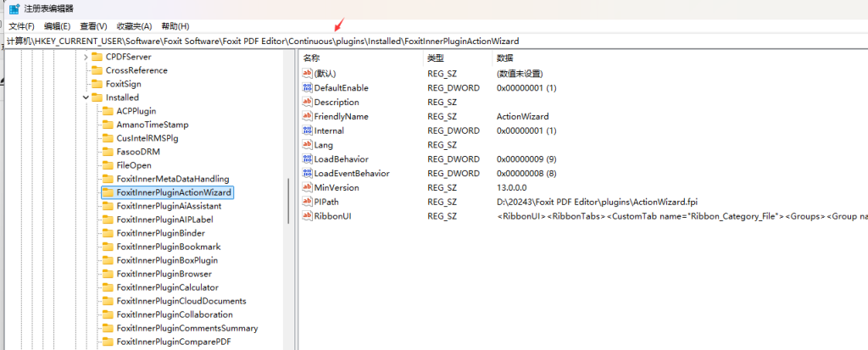Click the 类型 column header
The width and height of the screenshot is (868, 350).
(x=435, y=58)
